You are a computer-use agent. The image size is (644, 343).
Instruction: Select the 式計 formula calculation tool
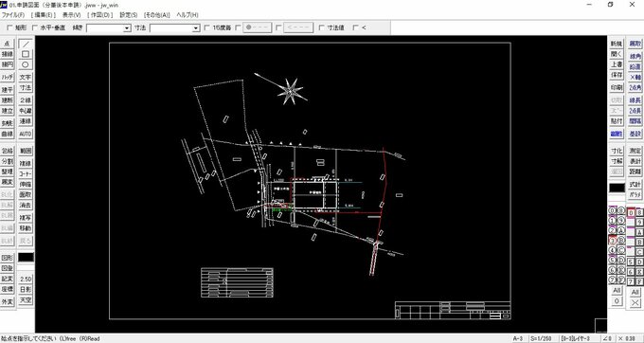point(635,185)
